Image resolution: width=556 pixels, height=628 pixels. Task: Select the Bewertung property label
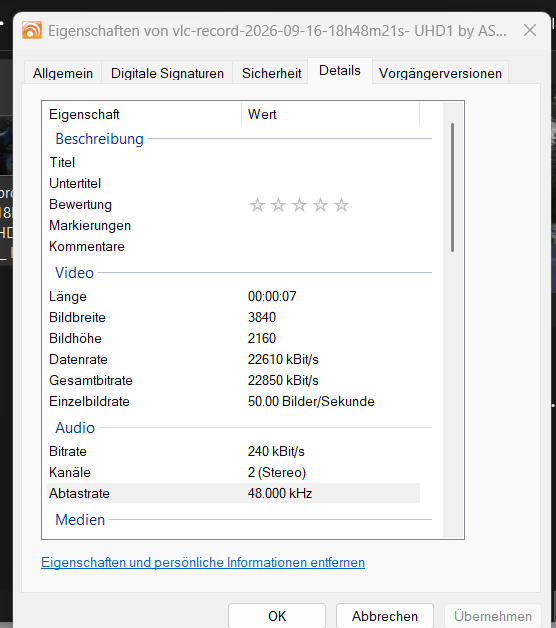(x=81, y=205)
